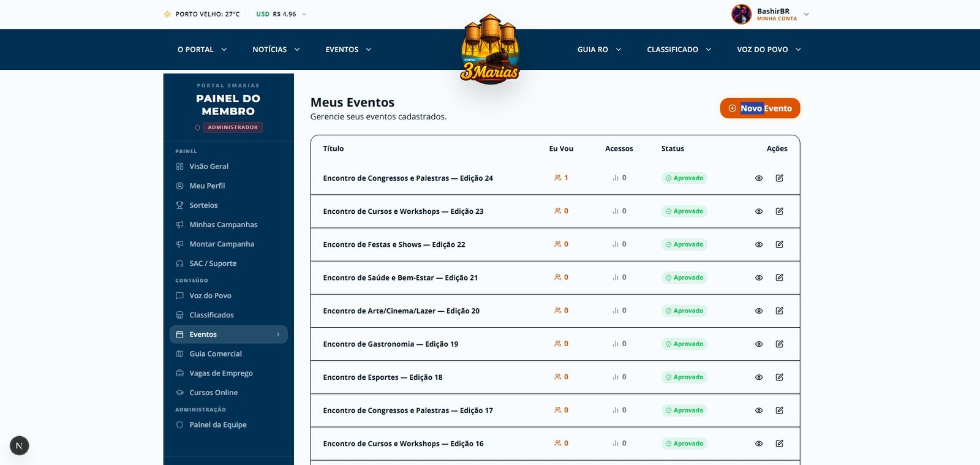Screen dimensions: 980x465
Task: View Cursos e Workshops — Edição 16 event
Action: pyautogui.click(x=759, y=444)
